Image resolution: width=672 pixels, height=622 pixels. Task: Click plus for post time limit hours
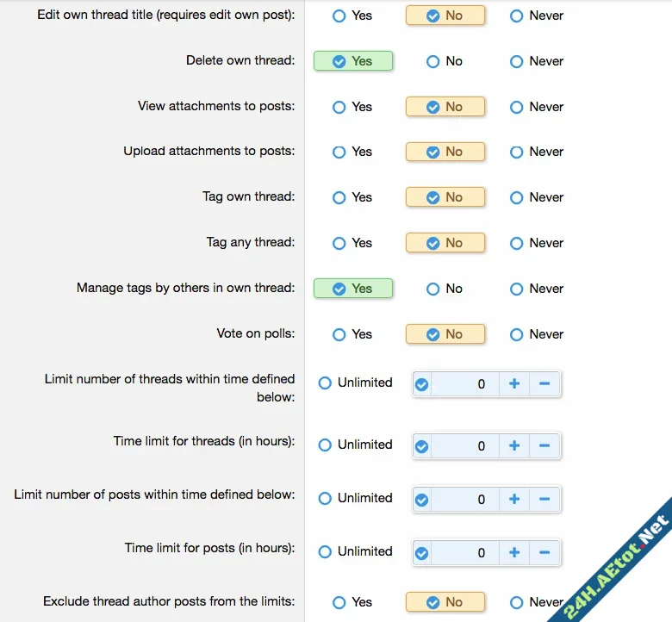coord(514,553)
